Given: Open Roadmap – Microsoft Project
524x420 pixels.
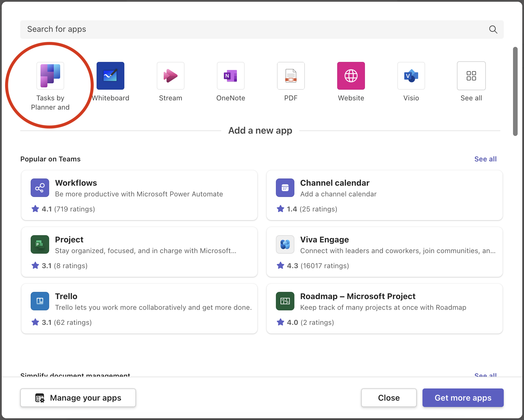Looking at the screenshot, I should (x=384, y=309).
